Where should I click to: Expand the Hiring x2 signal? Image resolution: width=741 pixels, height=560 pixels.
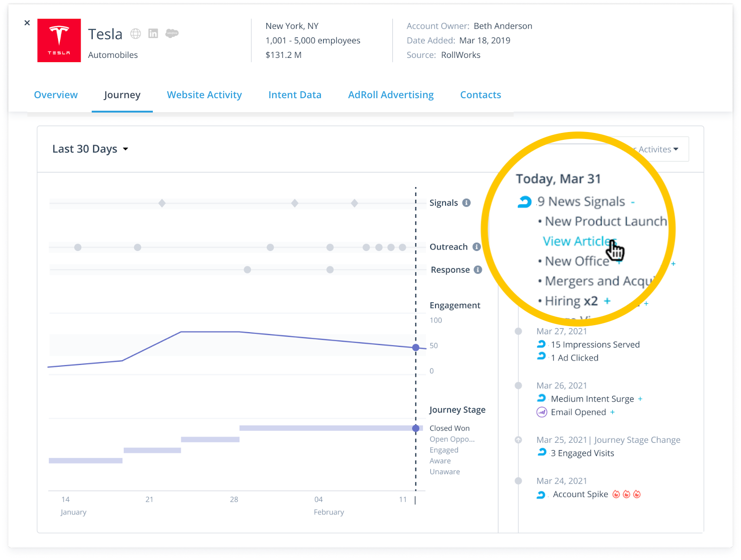pos(607,301)
